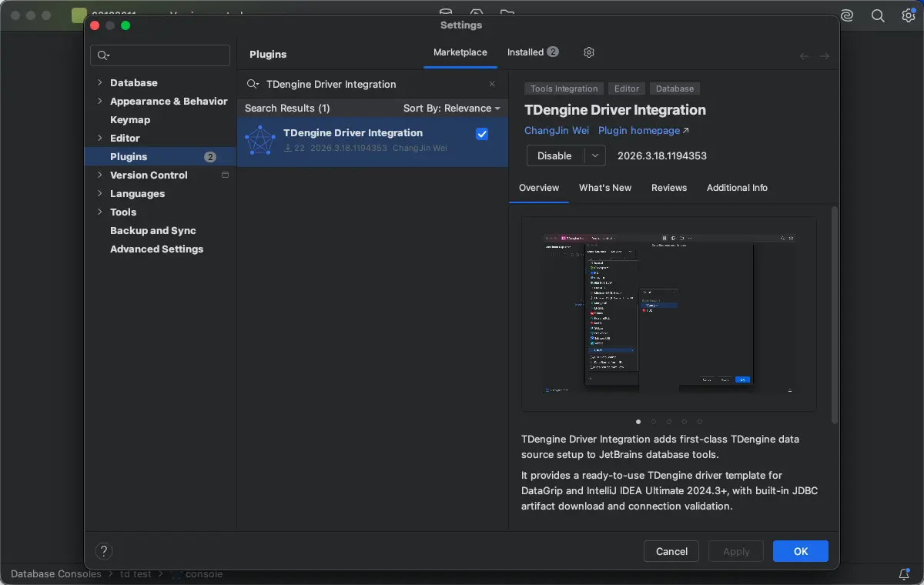Click the settings search input field
The image size is (924, 585).
(x=160, y=55)
